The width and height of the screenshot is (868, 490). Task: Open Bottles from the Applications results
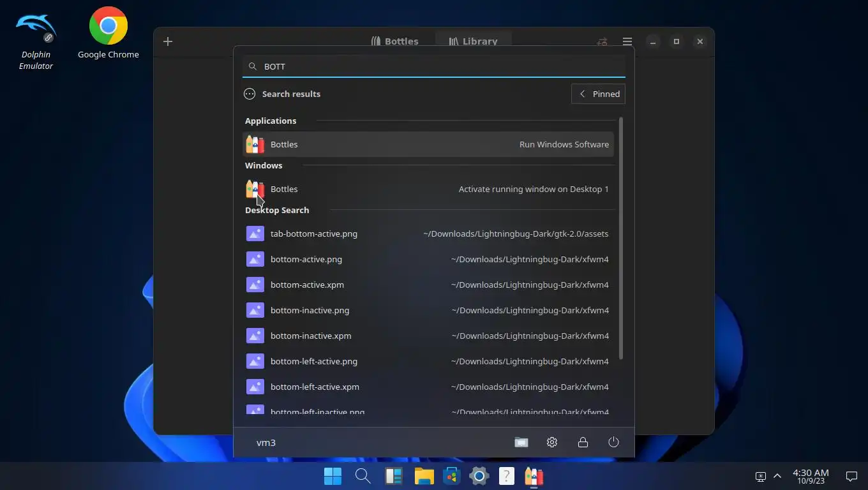[x=428, y=144]
